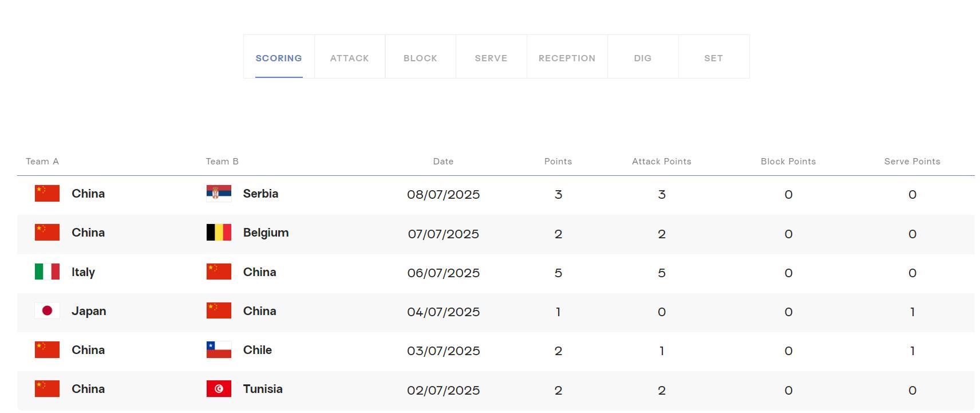Go to the Dig tab
Viewport: 980px width, 413px height.
click(642, 58)
